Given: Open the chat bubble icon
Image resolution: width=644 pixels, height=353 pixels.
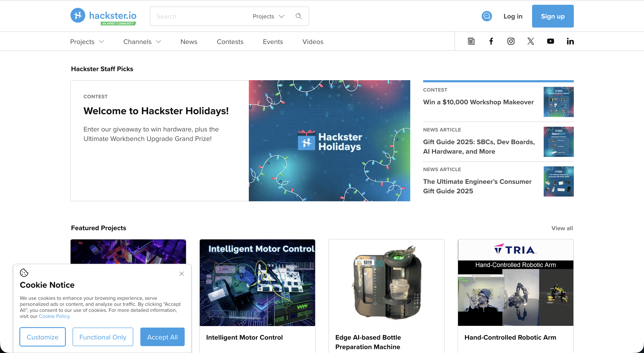Looking at the screenshot, I should (x=486, y=16).
